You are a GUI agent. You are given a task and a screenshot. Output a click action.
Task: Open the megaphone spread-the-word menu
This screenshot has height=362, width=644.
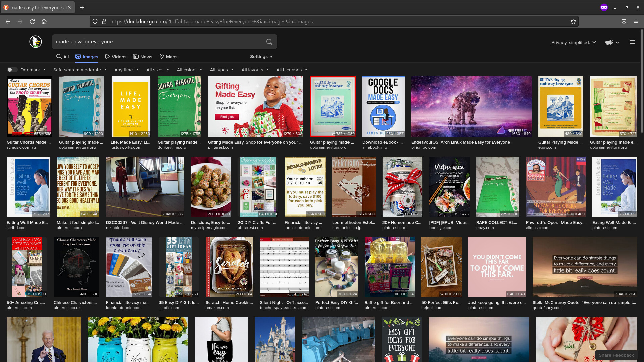[612, 42]
